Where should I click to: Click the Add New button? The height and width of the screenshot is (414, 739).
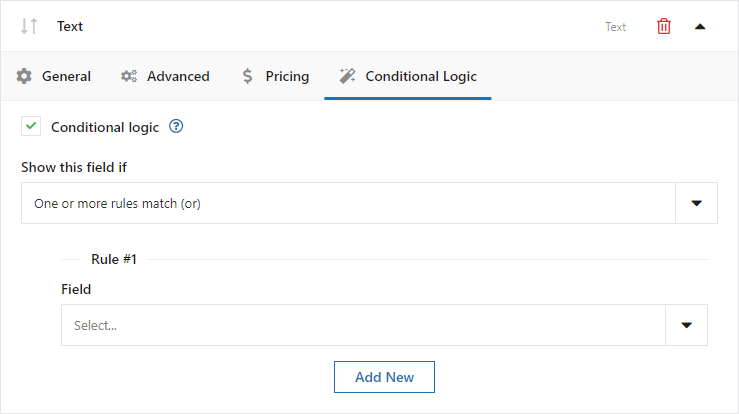[x=384, y=377]
